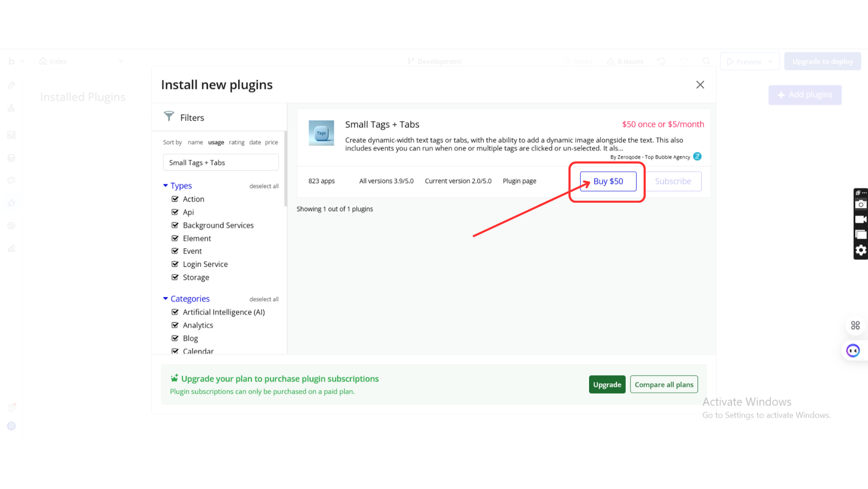Sort plugins by usage

(216, 142)
